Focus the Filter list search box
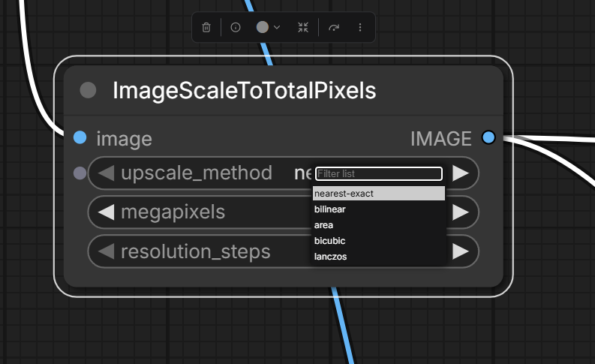595x364 pixels. pyautogui.click(x=379, y=173)
